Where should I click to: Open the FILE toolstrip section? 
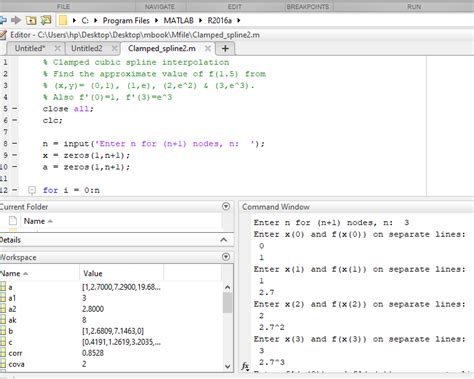(x=63, y=7)
